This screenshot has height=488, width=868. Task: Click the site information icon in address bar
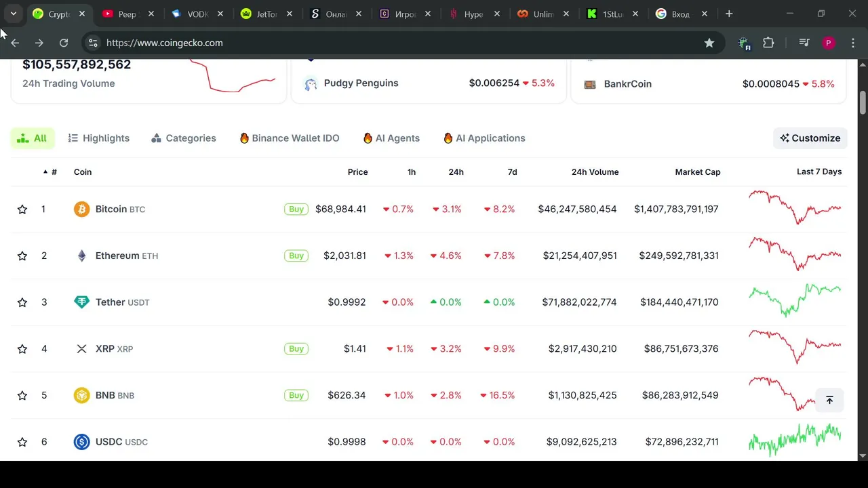coord(94,43)
